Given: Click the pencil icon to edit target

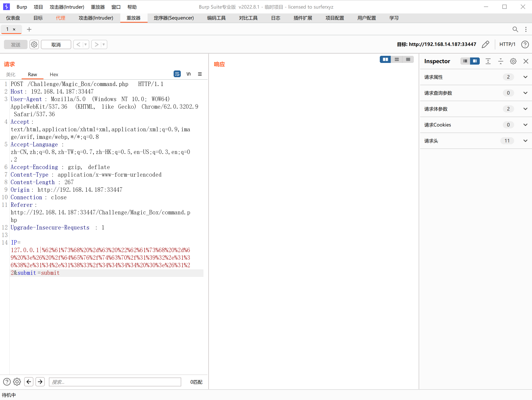Looking at the screenshot, I should pyautogui.click(x=485, y=44).
